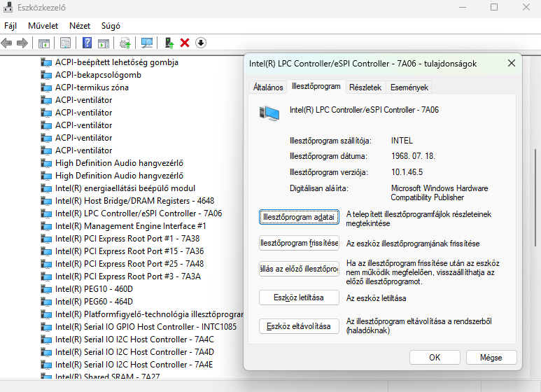Click the icon beside ACPI-bekapcsológomb
Image resolution: width=541 pixels, height=392 pixels.
46,75
